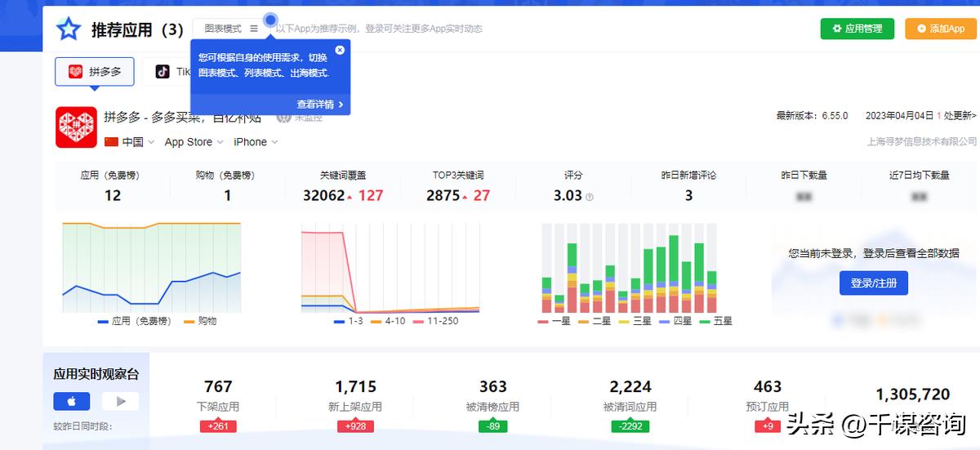Toggle the 四星 rating legend item
The width and height of the screenshot is (980, 450).
pyautogui.click(x=675, y=322)
